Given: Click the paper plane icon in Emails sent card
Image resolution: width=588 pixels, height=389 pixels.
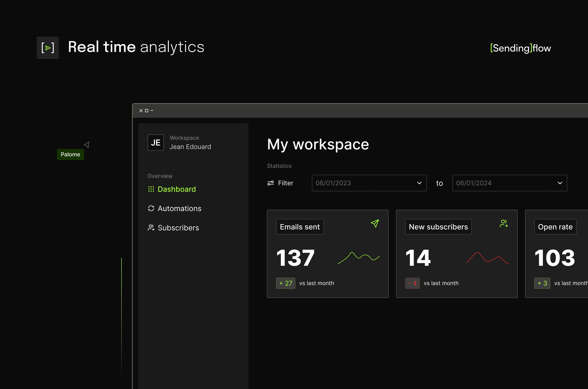Looking at the screenshot, I should [375, 223].
